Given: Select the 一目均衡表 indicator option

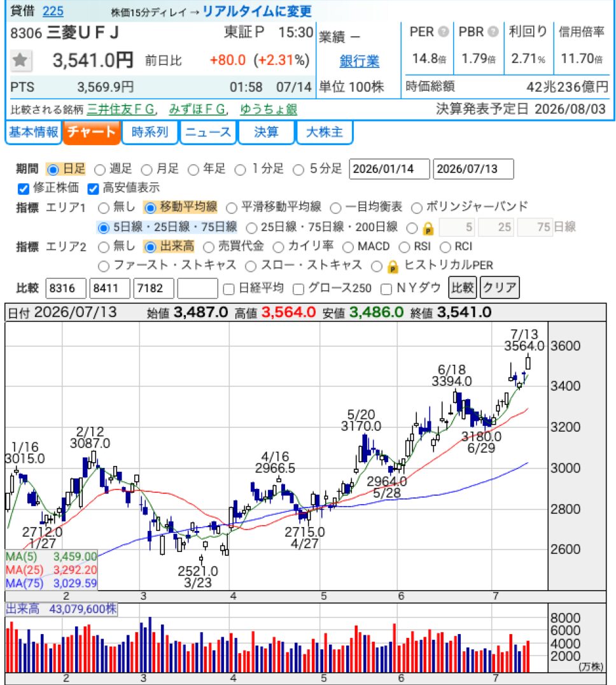Looking at the screenshot, I should point(335,208).
